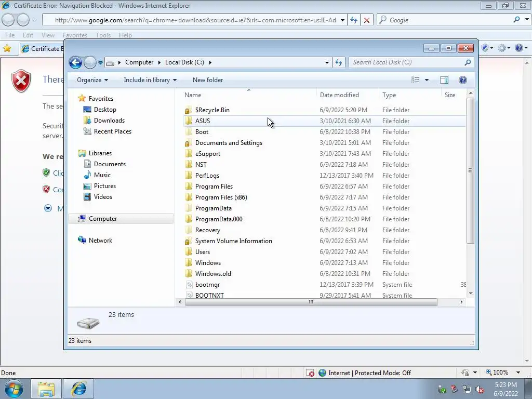
Task: Open the IE zoom level 100% dropdown
Action: (518, 373)
